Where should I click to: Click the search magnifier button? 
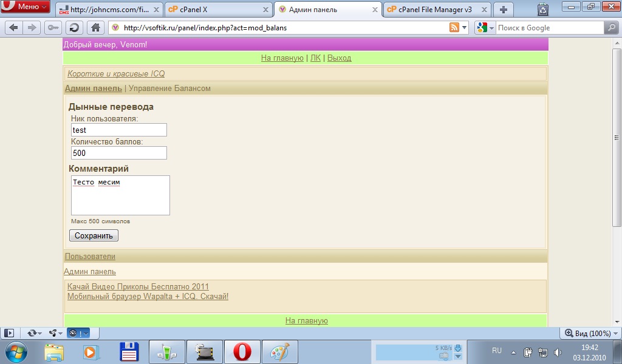pos(611,28)
